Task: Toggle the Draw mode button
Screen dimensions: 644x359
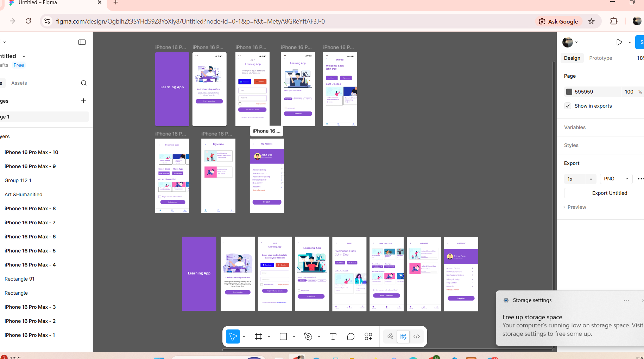Action: tap(390, 336)
